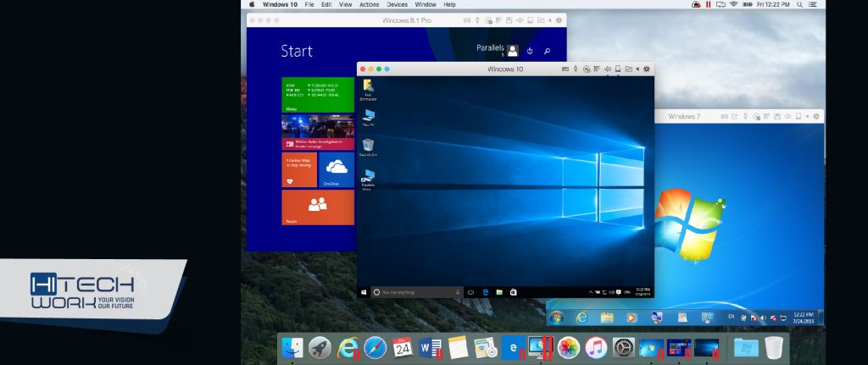Viewport: 868px width, 365px height.
Task: Open Windows 8.1 Pro VM configuration gear
Action: [559, 20]
